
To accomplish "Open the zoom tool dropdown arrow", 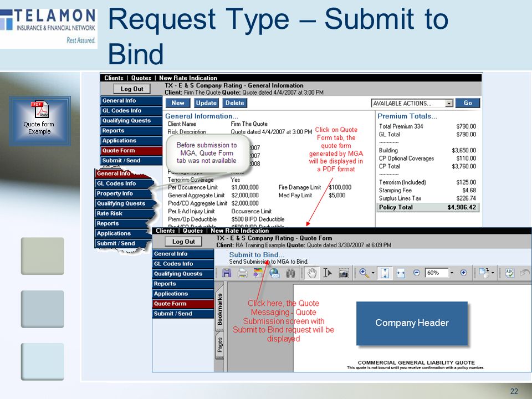I will pyautogui.click(x=373, y=273).
